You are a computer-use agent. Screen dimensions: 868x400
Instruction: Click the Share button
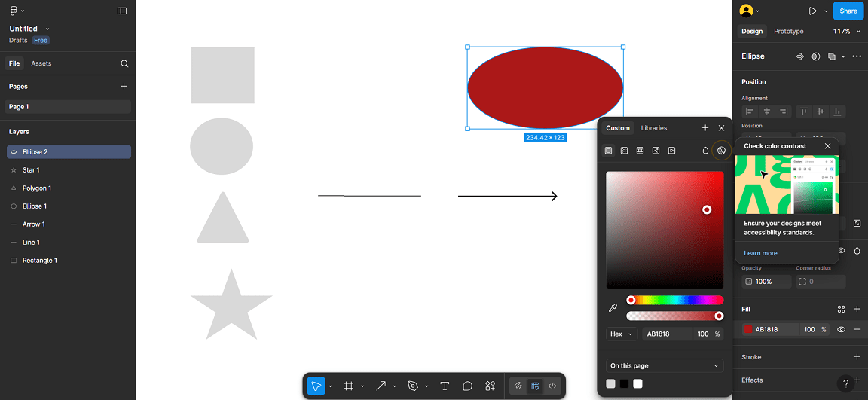[x=848, y=11]
